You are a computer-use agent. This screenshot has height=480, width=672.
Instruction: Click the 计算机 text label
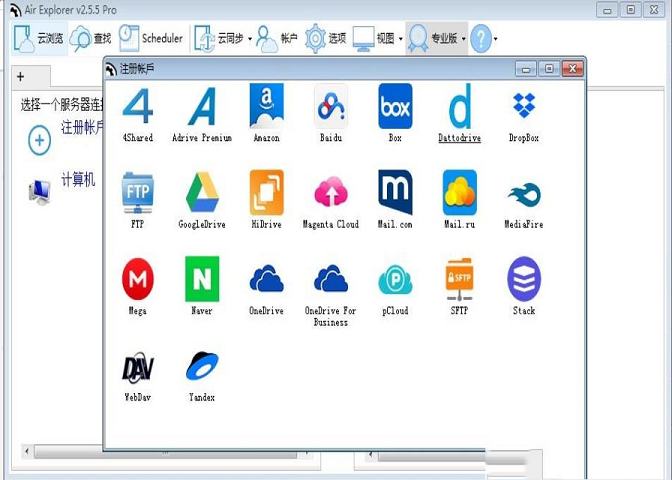point(78,179)
